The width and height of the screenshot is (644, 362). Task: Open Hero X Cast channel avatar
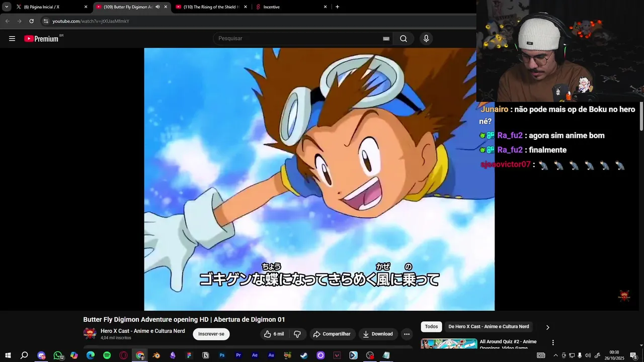click(x=90, y=334)
